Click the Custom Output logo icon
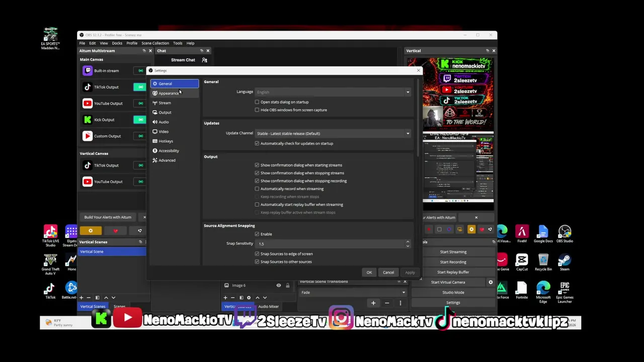This screenshot has width=644, height=362. [88, 136]
